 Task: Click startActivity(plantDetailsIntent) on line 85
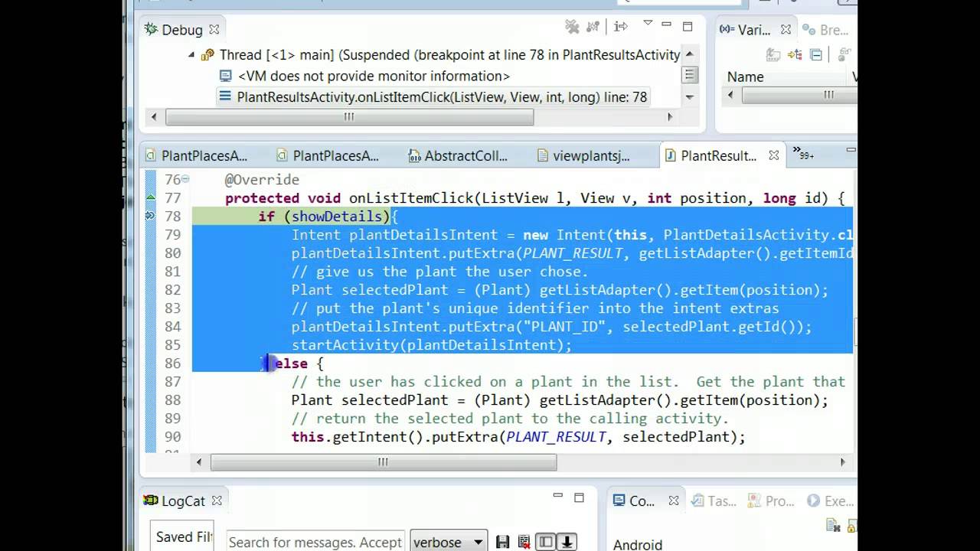coord(431,345)
